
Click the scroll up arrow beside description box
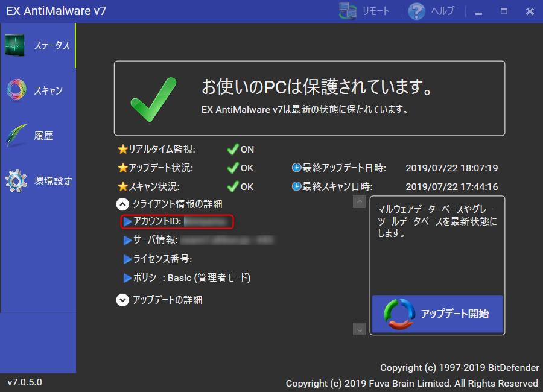(359, 202)
